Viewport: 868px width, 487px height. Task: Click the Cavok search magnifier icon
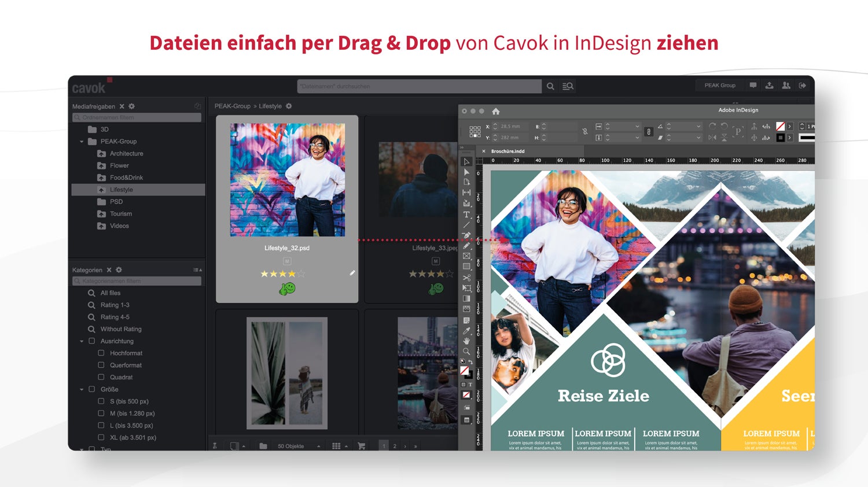click(550, 86)
